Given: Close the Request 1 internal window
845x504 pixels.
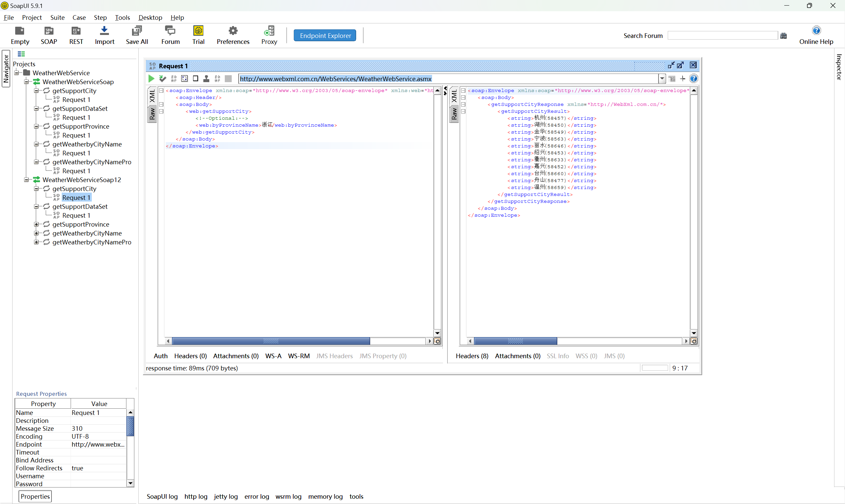Looking at the screenshot, I should (x=693, y=65).
